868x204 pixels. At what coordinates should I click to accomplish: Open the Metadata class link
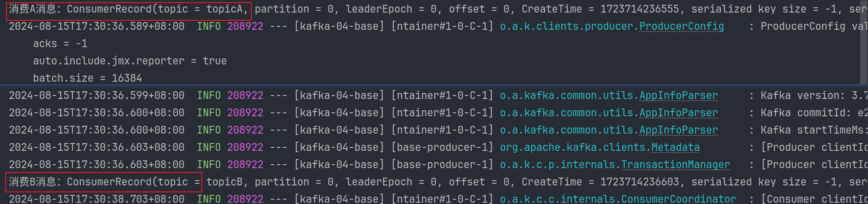point(675,147)
